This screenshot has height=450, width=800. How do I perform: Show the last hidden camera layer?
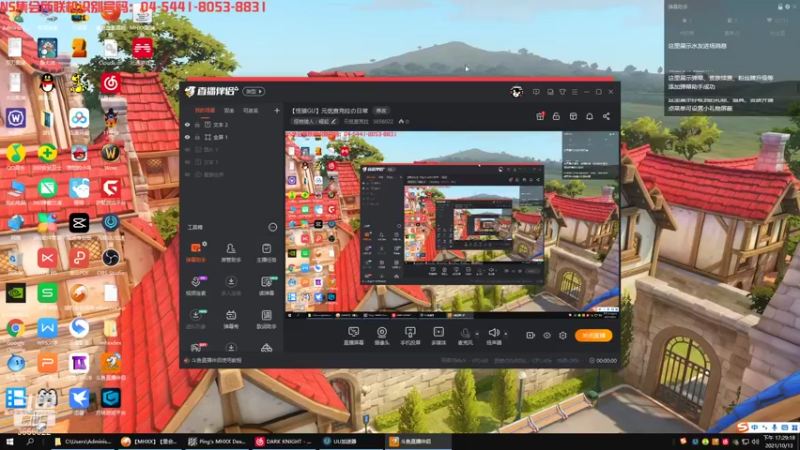187,174
